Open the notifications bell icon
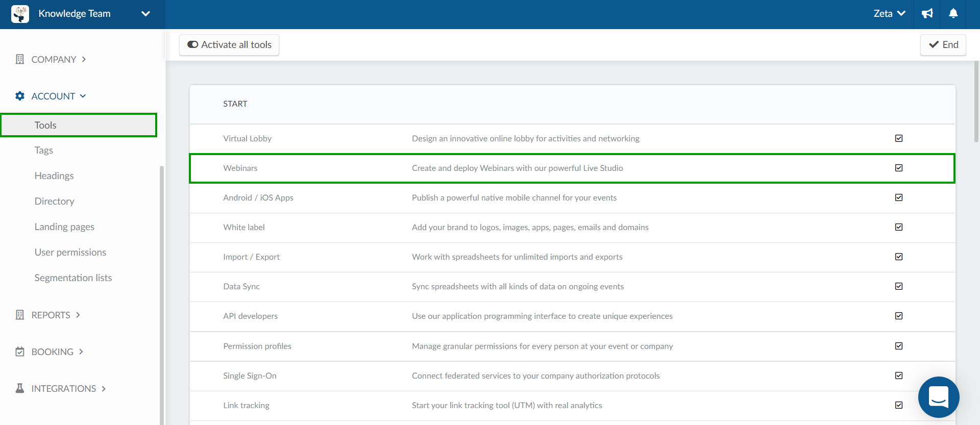 953,14
